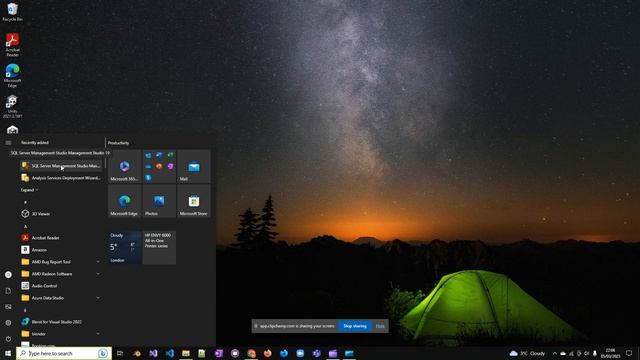Select Unity desktop shortcut

12,107
